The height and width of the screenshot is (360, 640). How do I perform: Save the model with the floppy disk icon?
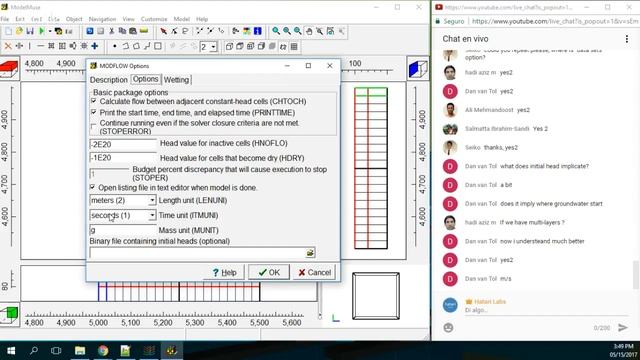tap(30, 31)
